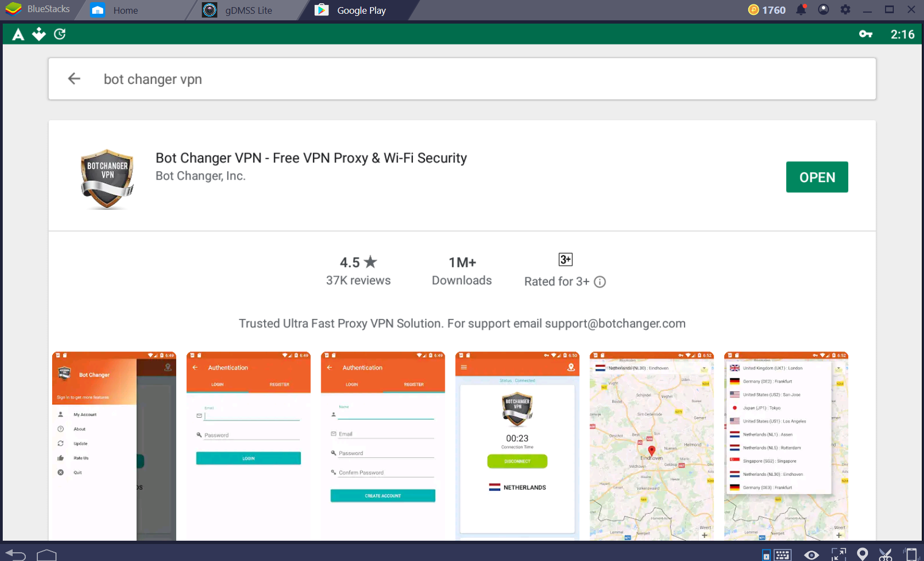This screenshot has height=561, width=924.
Task: Open the Bot Changer VPN app title
Action: point(311,158)
